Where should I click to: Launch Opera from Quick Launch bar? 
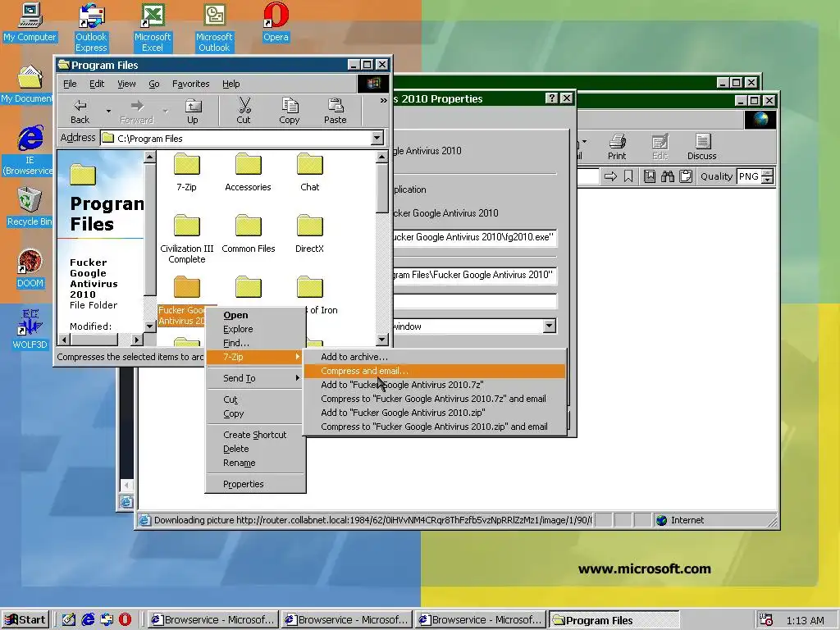point(125,620)
